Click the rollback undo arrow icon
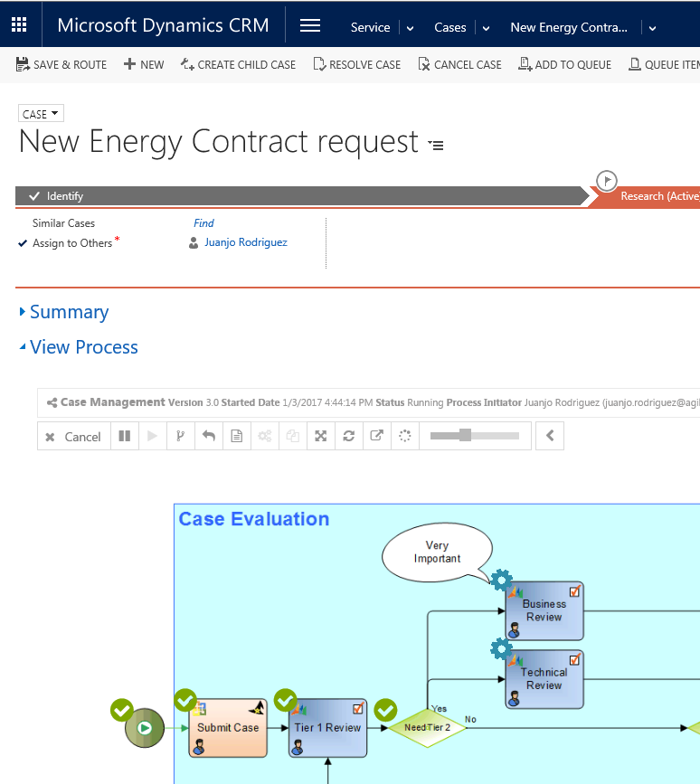 [x=209, y=436]
